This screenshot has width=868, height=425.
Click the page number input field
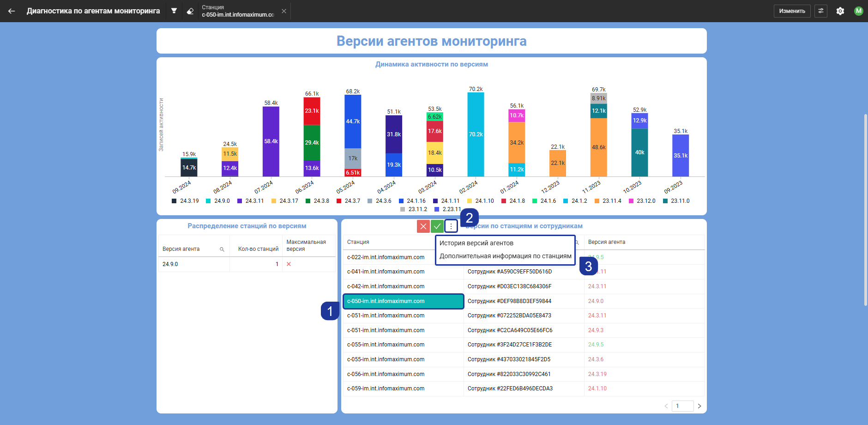[x=683, y=406]
